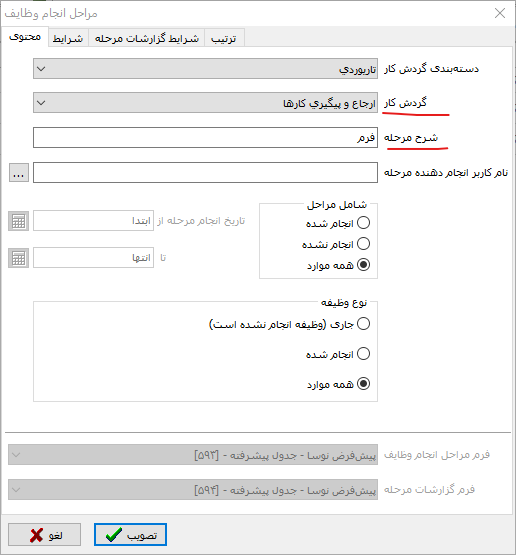Switch to شرایط tab
516x555 pixels.
tap(68, 38)
